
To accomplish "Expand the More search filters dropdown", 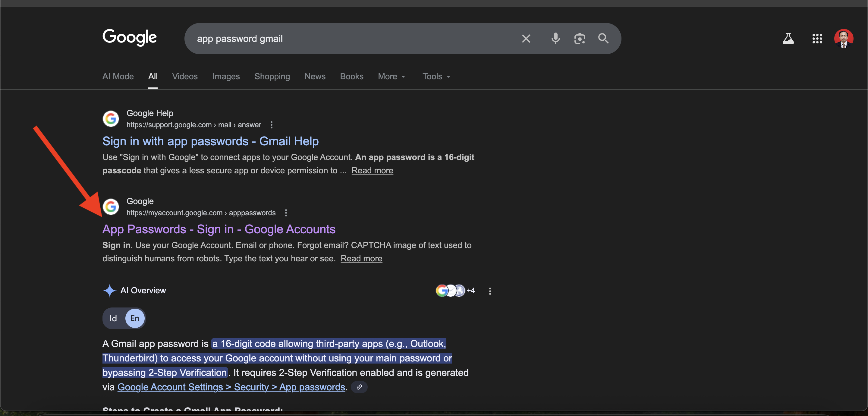I will [x=392, y=77].
